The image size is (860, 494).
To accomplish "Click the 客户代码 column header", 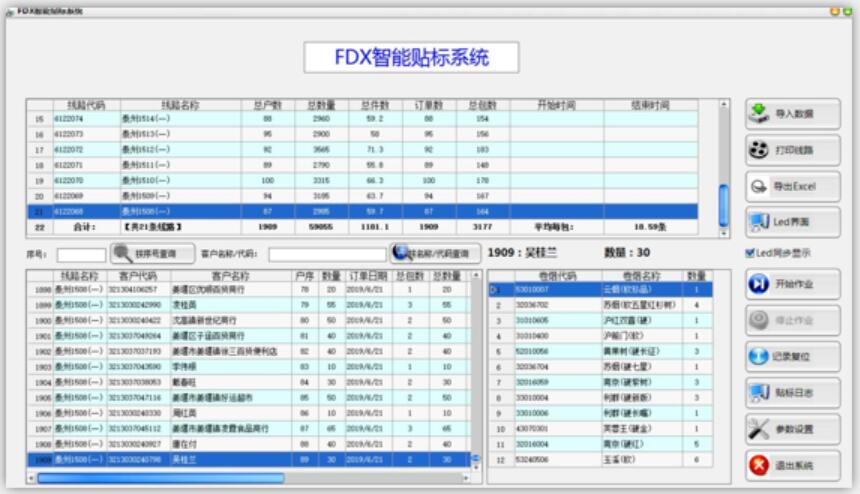I will coord(138,276).
